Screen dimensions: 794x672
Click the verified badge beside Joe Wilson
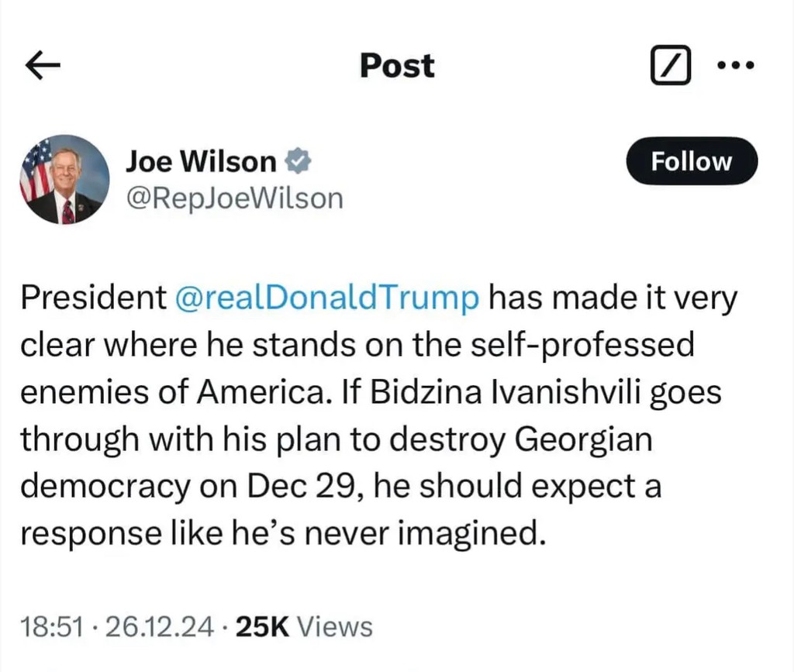tap(299, 161)
